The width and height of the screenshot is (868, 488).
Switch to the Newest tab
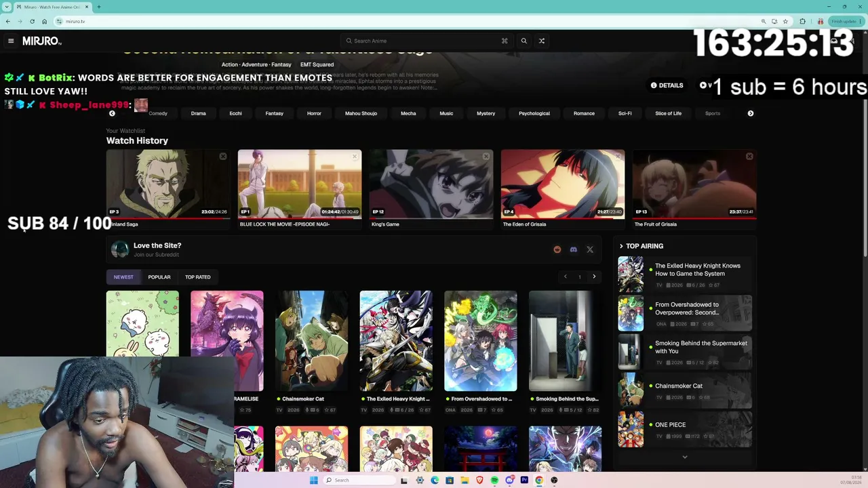point(123,277)
